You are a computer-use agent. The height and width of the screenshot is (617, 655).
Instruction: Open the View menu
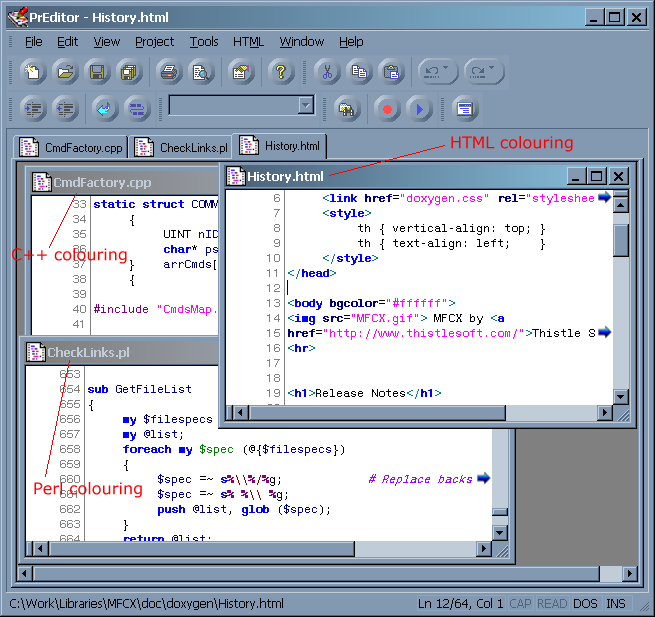click(107, 42)
